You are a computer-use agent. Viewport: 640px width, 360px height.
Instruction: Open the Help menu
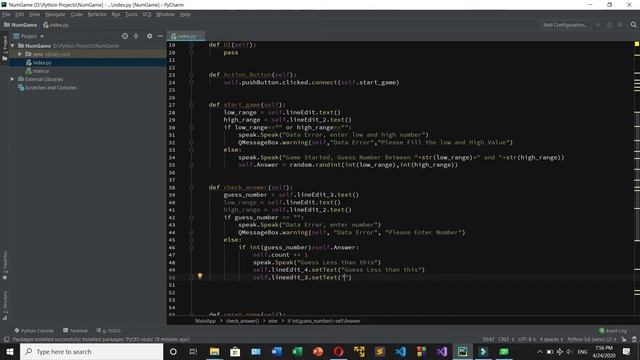(185, 14)
